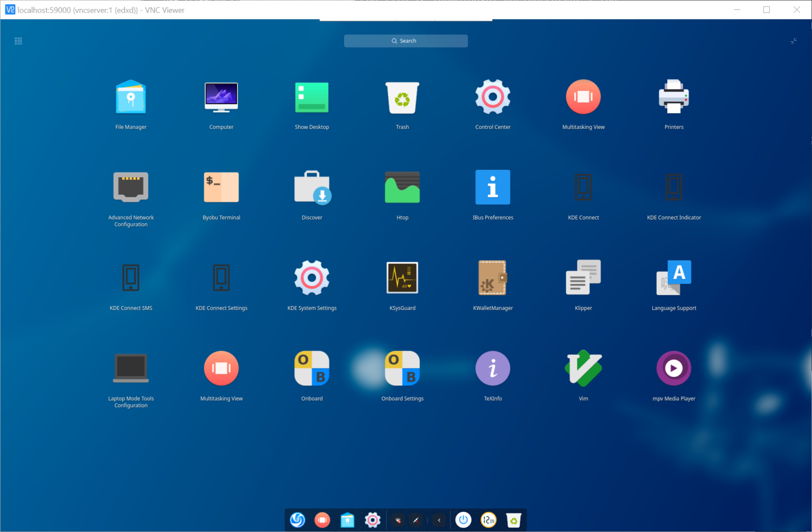This screenshot has width=812, height=532.
Task: Launch Onboard Settings
Action: 402,368
